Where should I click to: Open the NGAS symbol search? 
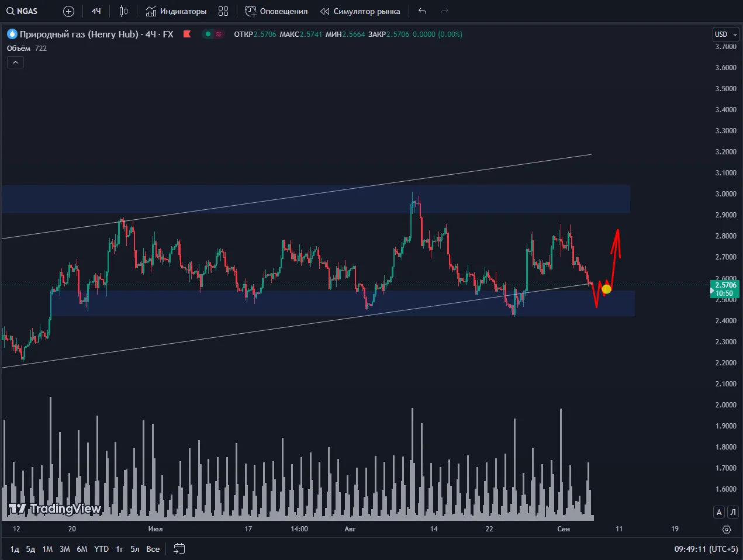click(x=22, y=11)
